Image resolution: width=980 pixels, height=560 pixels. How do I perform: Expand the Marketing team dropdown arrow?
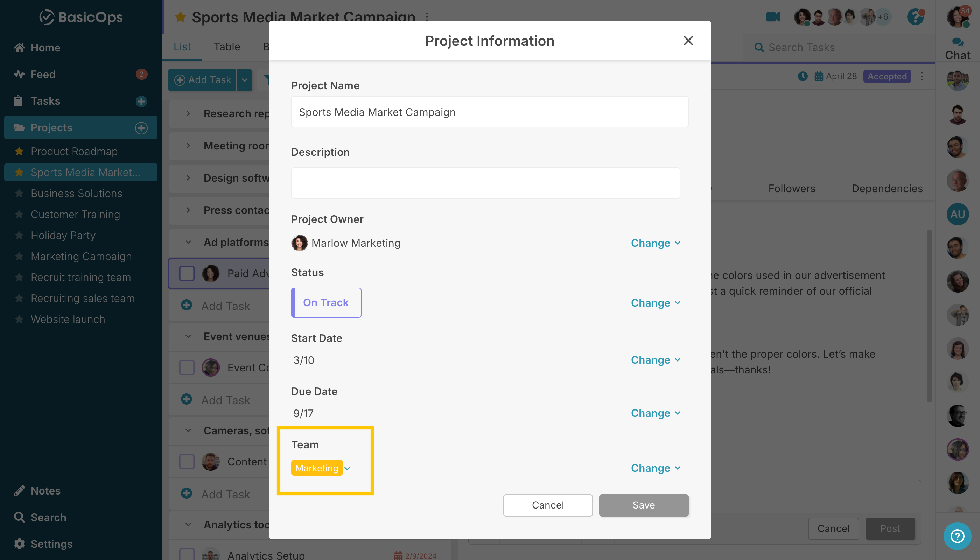click(347, 468)
